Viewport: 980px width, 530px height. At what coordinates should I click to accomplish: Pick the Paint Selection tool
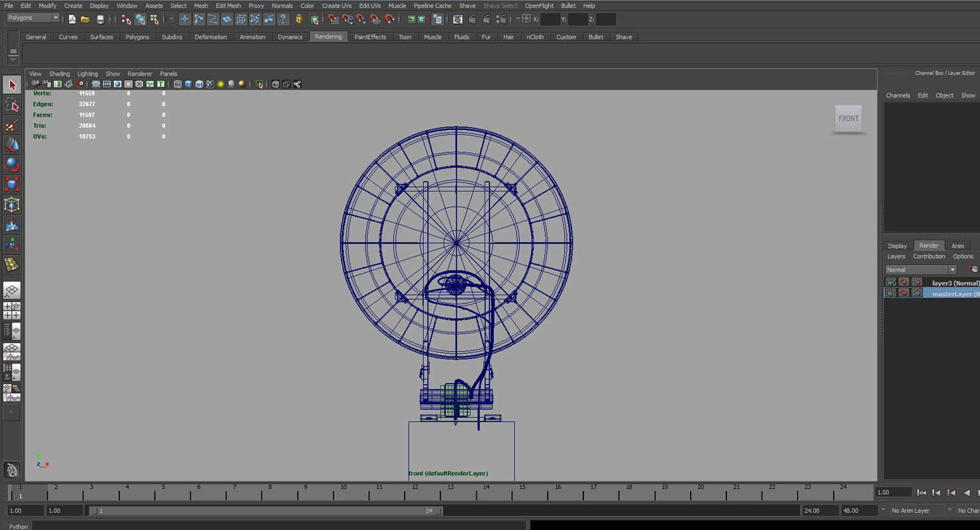[x=12, y=125]
